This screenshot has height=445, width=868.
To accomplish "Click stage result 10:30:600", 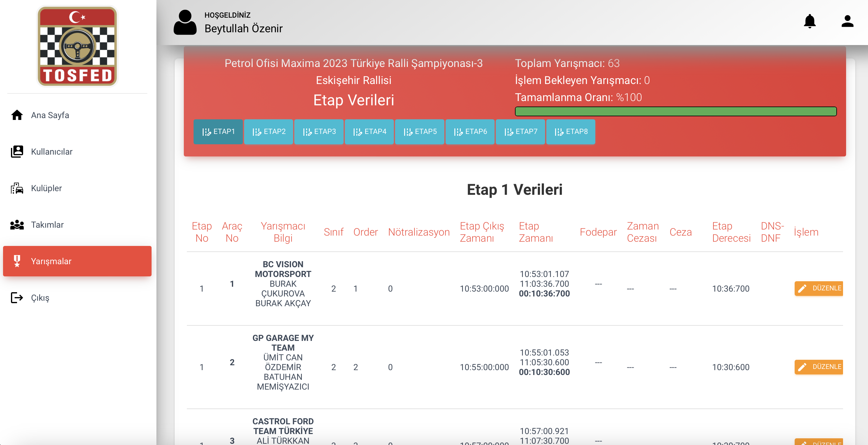I will [x=730, y=367].
